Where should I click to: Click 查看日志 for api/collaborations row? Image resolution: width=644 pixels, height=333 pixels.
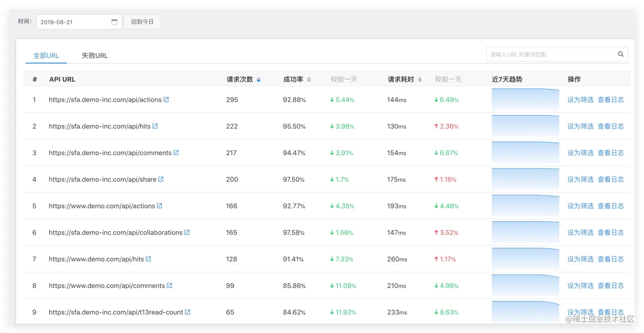[611, 232]
